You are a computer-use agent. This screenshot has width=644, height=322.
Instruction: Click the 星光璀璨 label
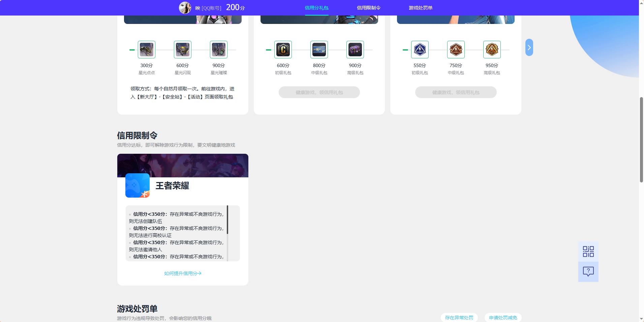[x=219, y=73]
